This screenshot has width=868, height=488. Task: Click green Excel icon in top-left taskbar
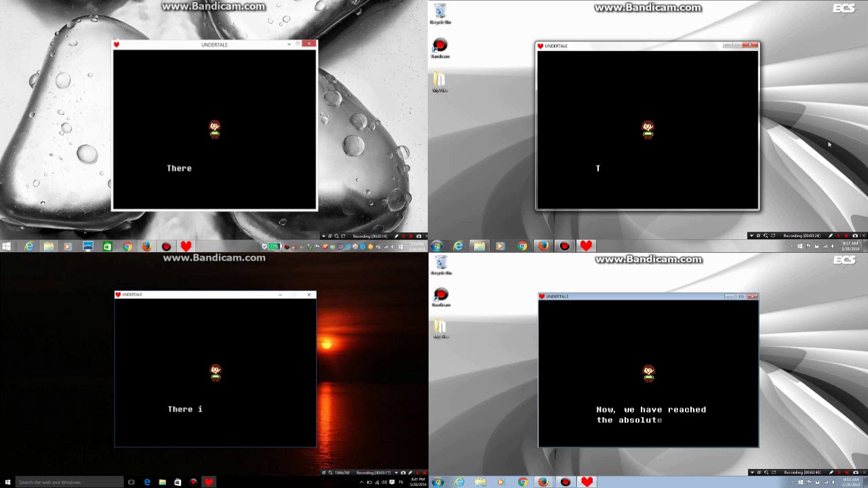(x=107, y=247)
